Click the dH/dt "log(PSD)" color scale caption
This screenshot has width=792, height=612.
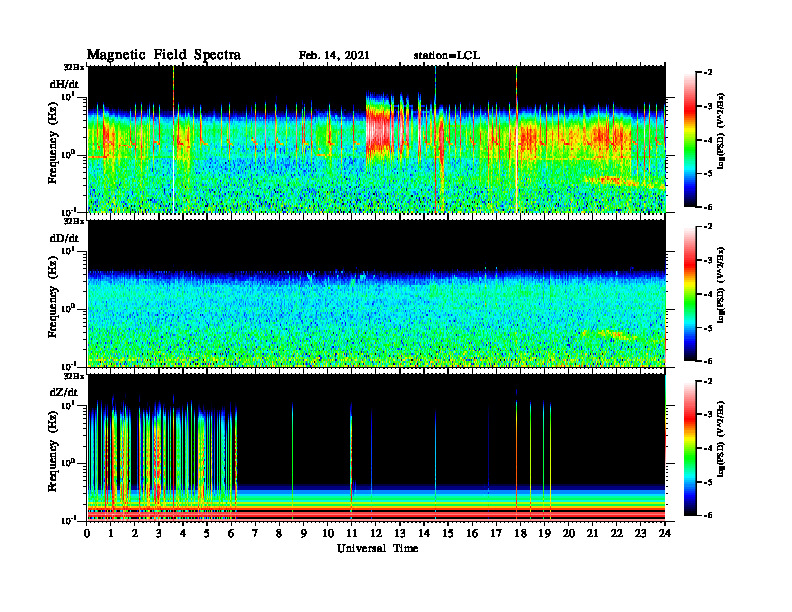pyautogui.click(x=720, y=130)
